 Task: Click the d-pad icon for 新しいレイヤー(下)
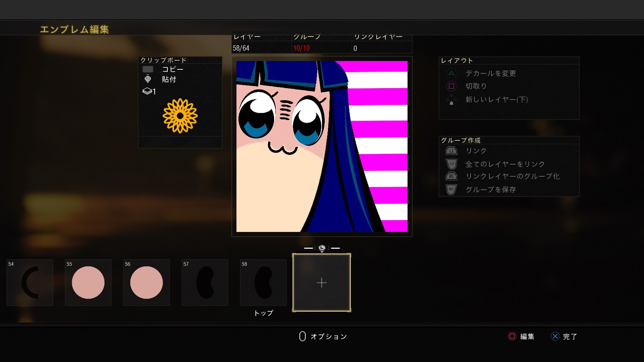(x=451, y=100)
